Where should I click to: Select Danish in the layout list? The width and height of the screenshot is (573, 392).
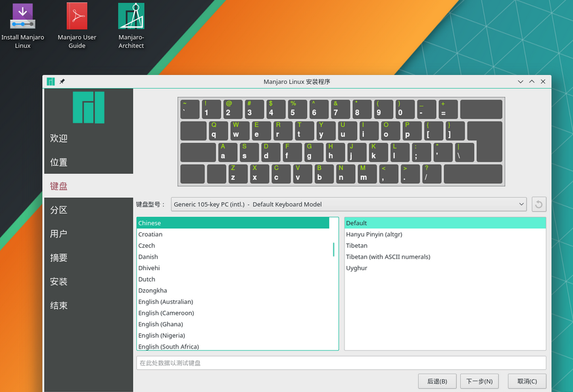tap(233, 257)
